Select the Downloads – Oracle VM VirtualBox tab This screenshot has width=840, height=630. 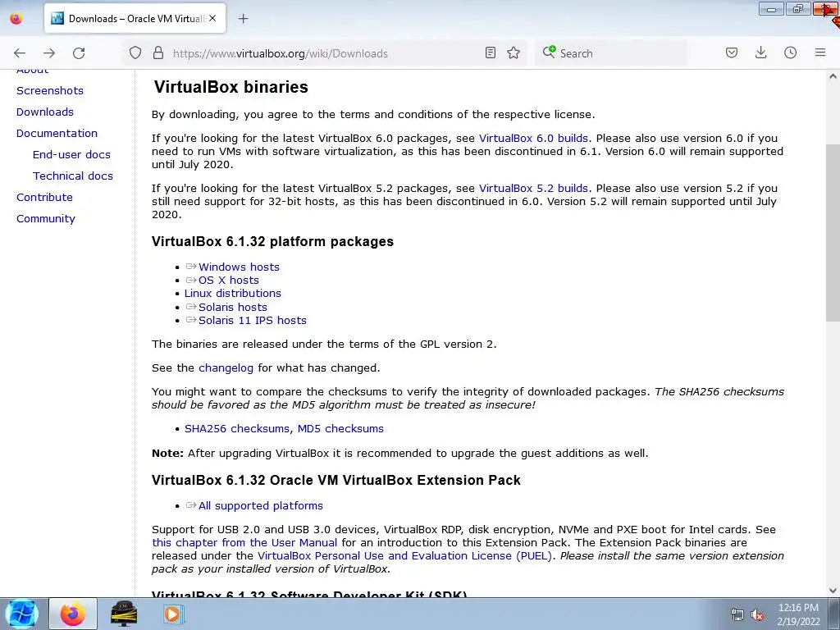[135, 18]
